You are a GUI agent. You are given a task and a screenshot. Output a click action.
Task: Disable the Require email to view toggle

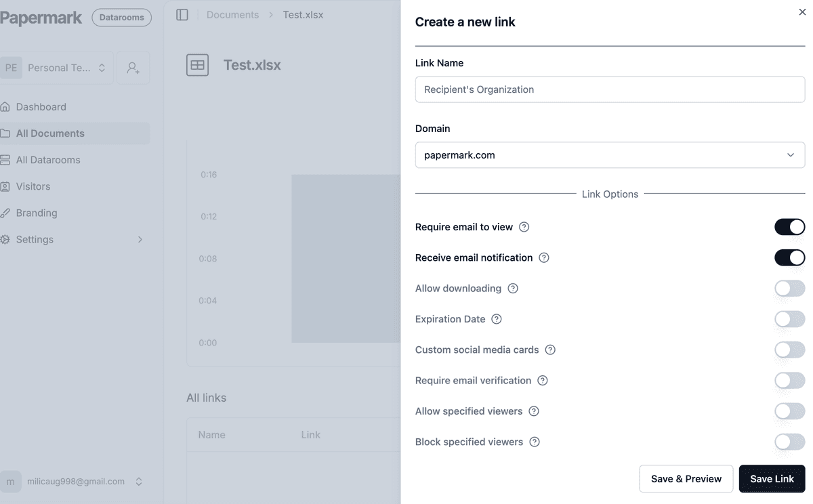pos(789,226)
